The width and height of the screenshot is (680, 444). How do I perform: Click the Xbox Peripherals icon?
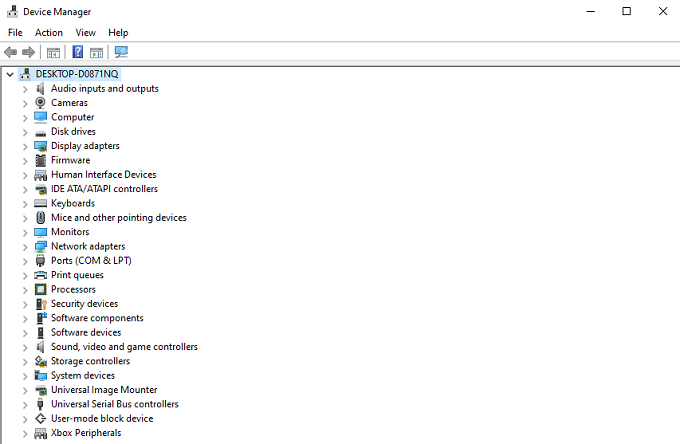pos(40,433)
